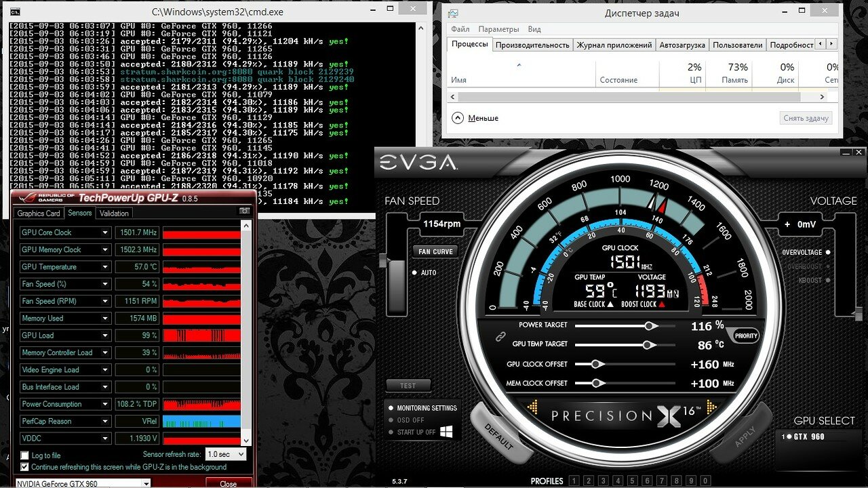The image size is (868, 488).
Task: Open the Fan Speed (RPM) sensor dropdown
Action: click(x=105, y=301)
